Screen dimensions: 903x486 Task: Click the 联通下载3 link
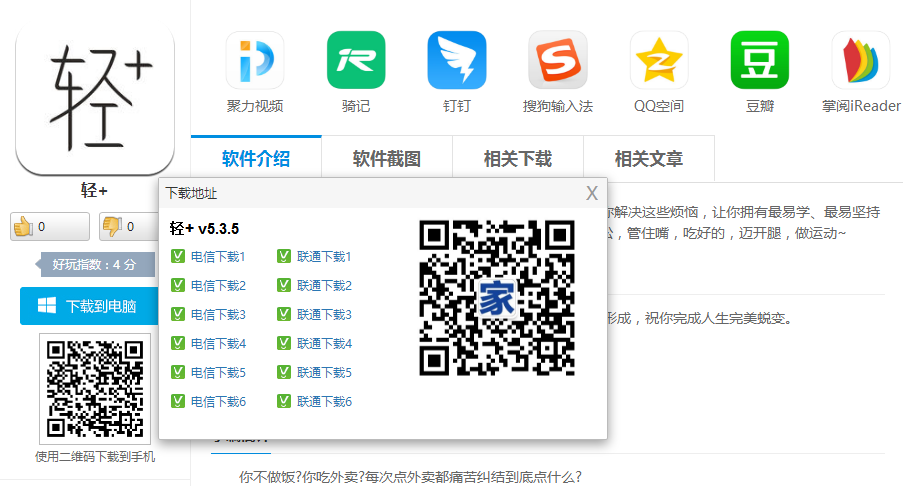324,315
